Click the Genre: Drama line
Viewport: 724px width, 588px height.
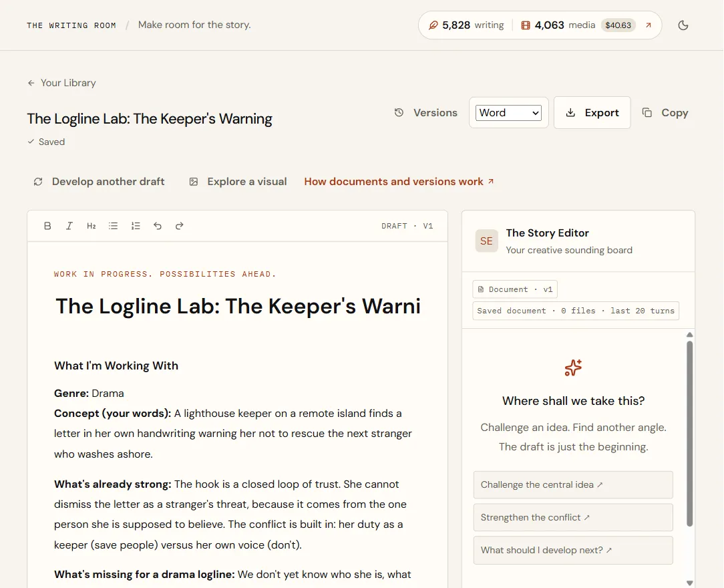[x=89, y=394]
